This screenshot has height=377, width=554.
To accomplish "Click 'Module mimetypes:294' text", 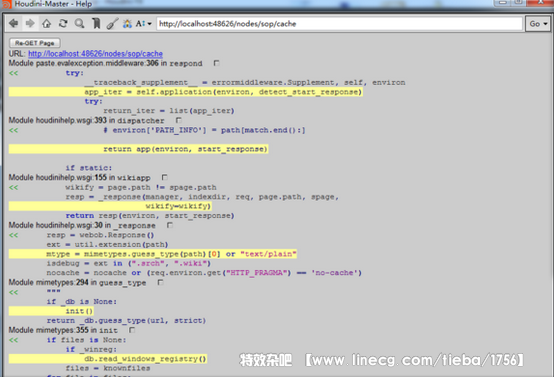I will click(48, 282).
